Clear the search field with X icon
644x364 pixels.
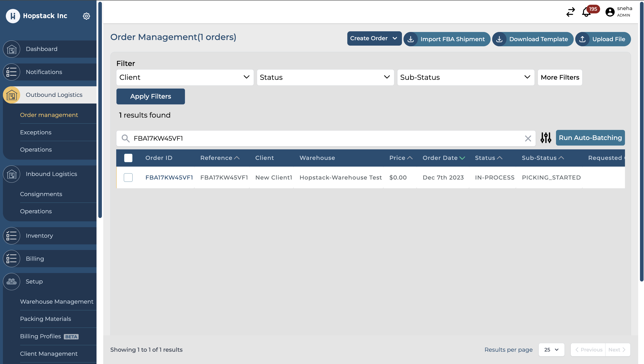point(528,138)
